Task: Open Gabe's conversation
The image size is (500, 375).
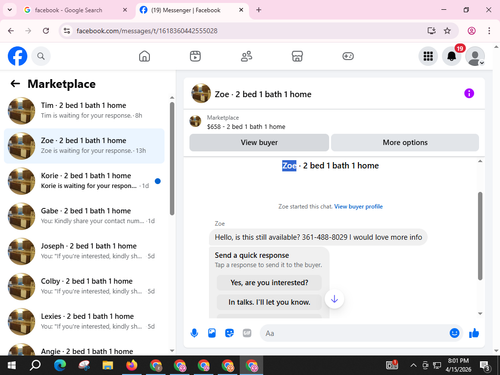Action: click(x=84, y=216)
